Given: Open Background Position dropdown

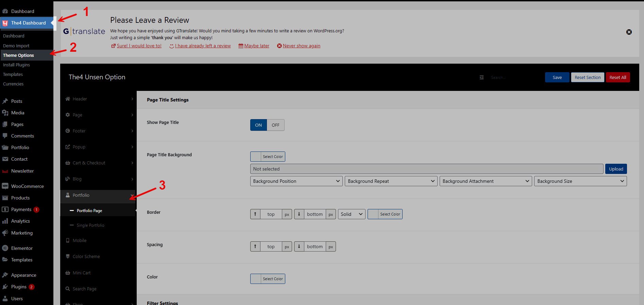Looking at the screenshot, I should coord(296,181).
